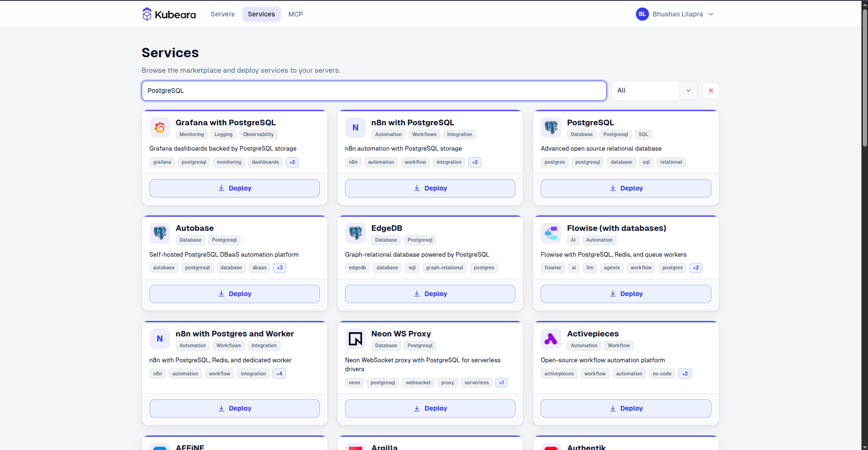Click the EdgeDB card title
This screenshot has width=868, height=450.
pos(387,228)
